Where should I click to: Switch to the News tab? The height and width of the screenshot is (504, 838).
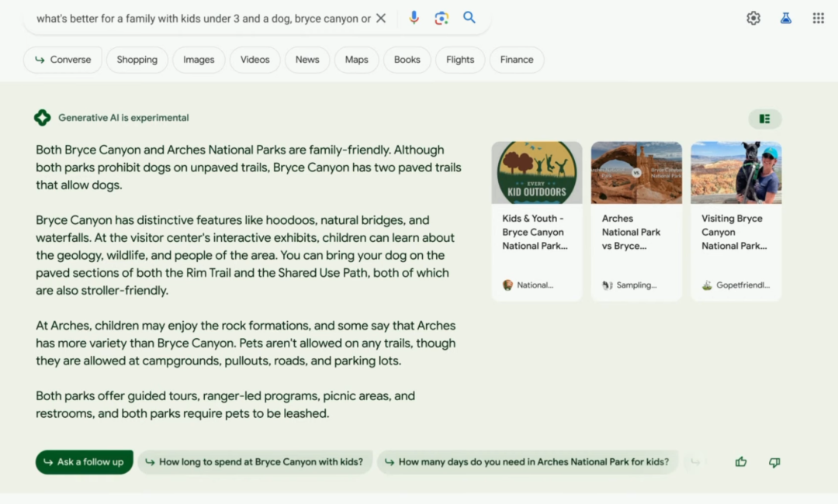(x=307, y=60)
